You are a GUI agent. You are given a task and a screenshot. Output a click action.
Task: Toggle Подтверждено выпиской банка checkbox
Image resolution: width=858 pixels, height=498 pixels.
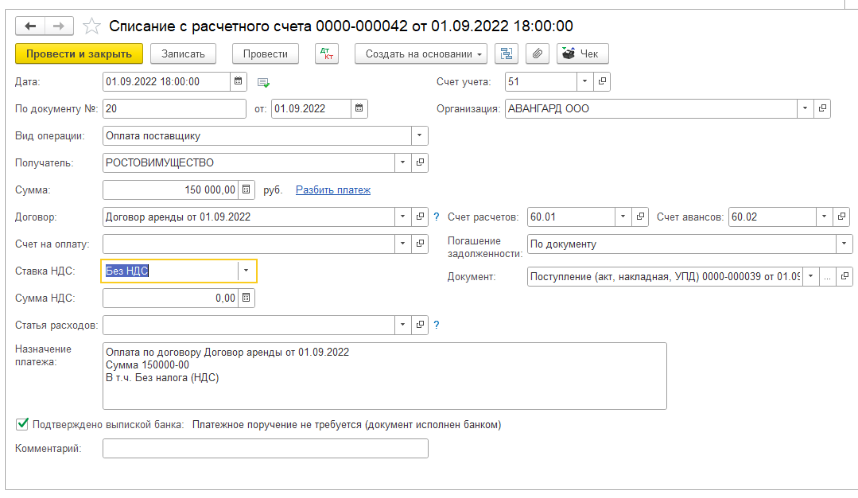pos(23,424)
